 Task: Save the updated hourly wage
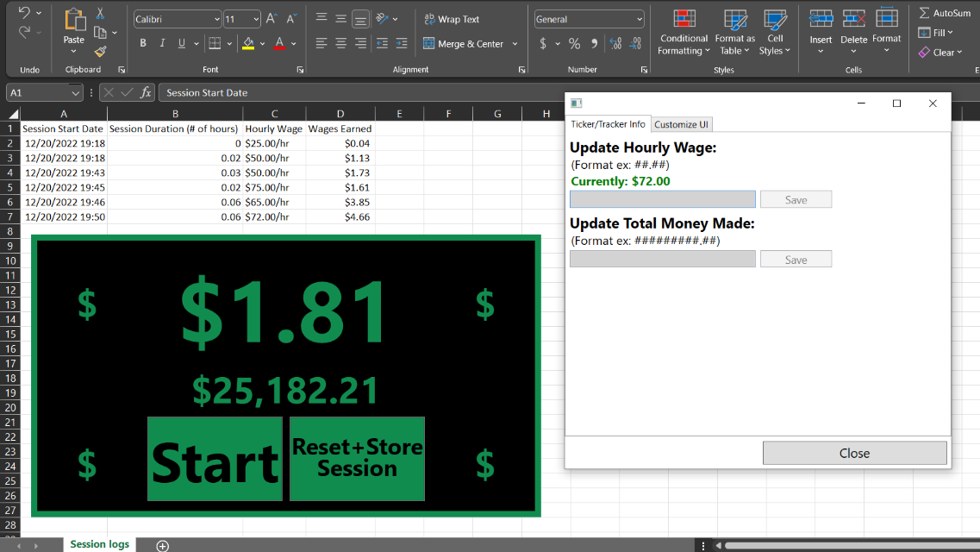tap(796, 199)
